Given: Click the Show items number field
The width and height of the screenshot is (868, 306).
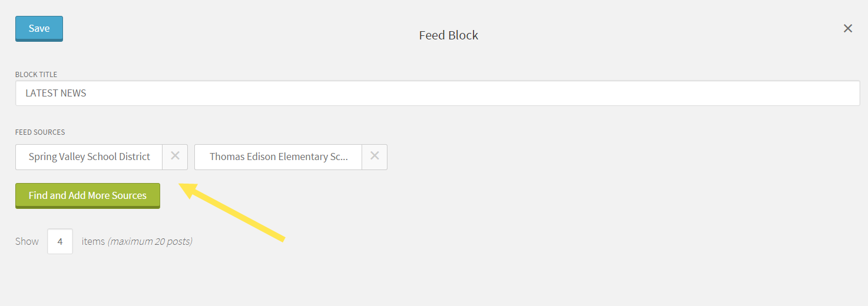Looking at the screenshot, I should (x=60, y=241).
